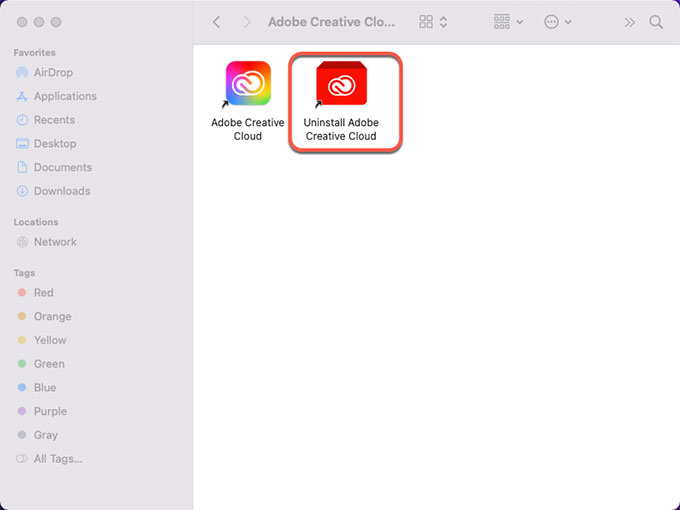Open Documents in the sidebar
This screenshot has width=680, height=510.
click(63, 167)
